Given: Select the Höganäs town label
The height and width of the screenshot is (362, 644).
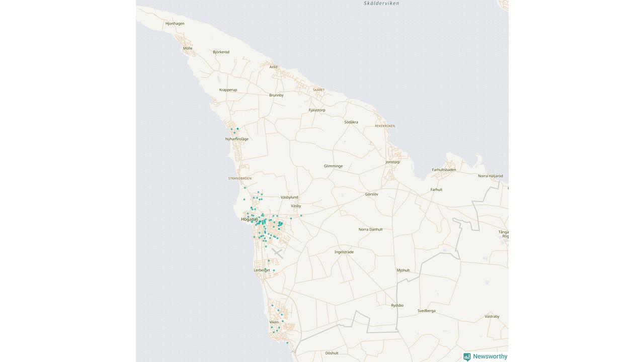Looking at the screenshot, I should [249, 219].
